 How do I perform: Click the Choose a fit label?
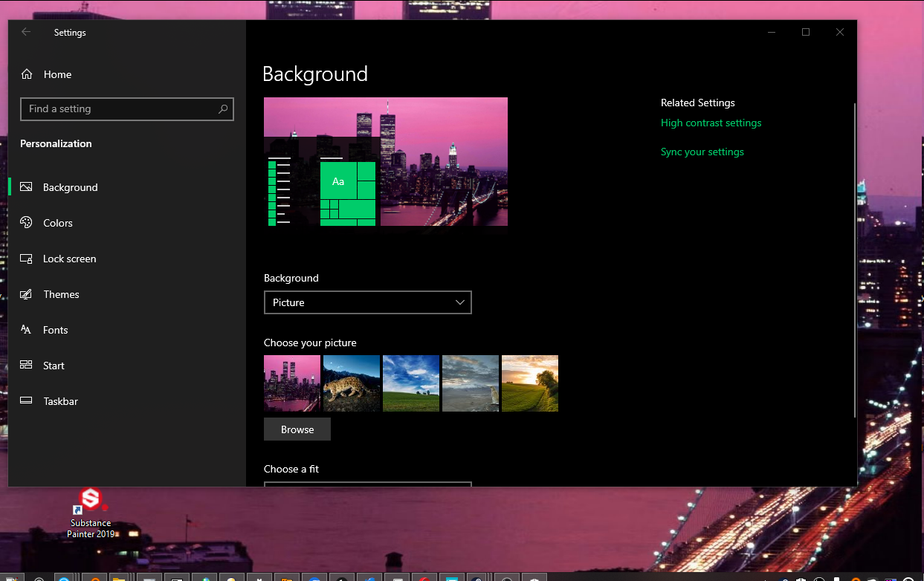[x=291, y=469]
